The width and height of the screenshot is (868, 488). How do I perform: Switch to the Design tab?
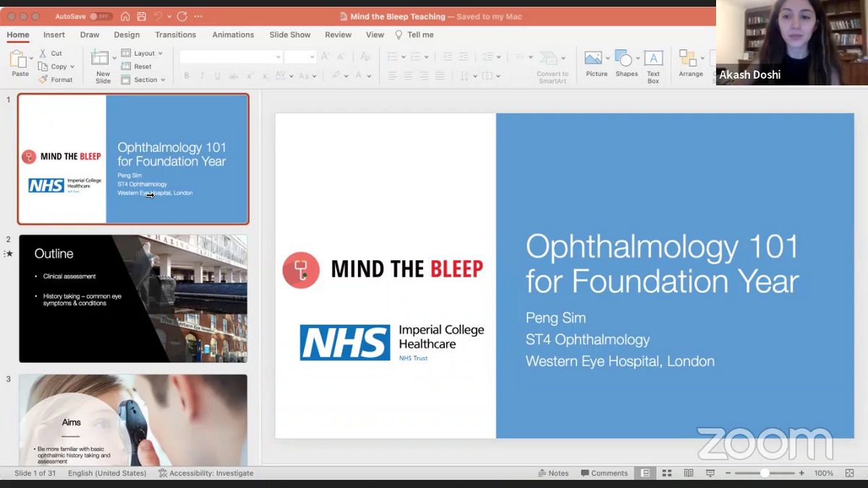pyautogui.click(x=127, y=35)
